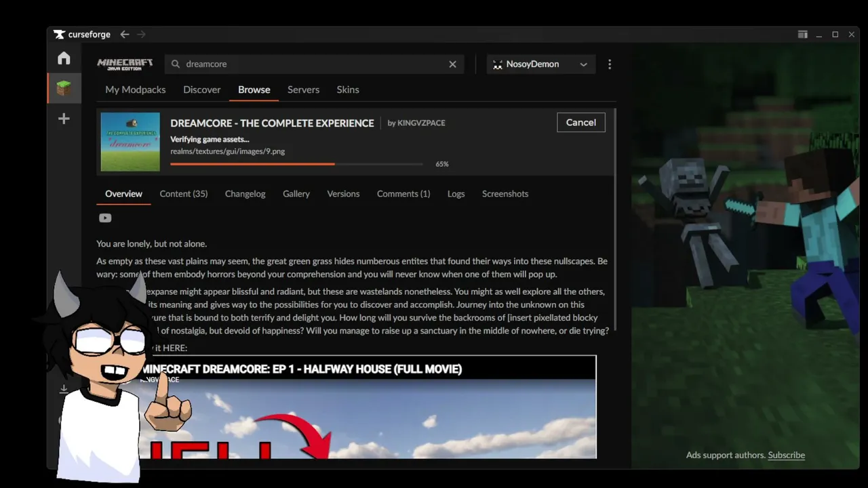Click the Subscribe link under the ad

[786, 455]
